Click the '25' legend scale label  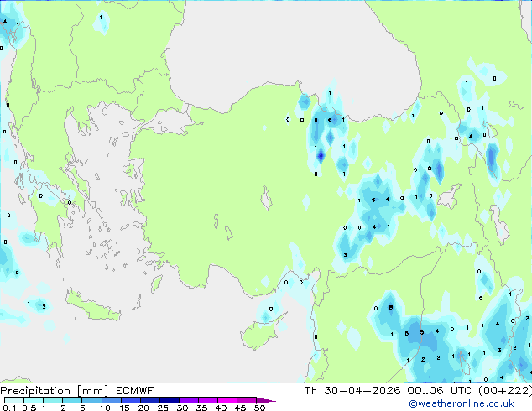point(163,408)
